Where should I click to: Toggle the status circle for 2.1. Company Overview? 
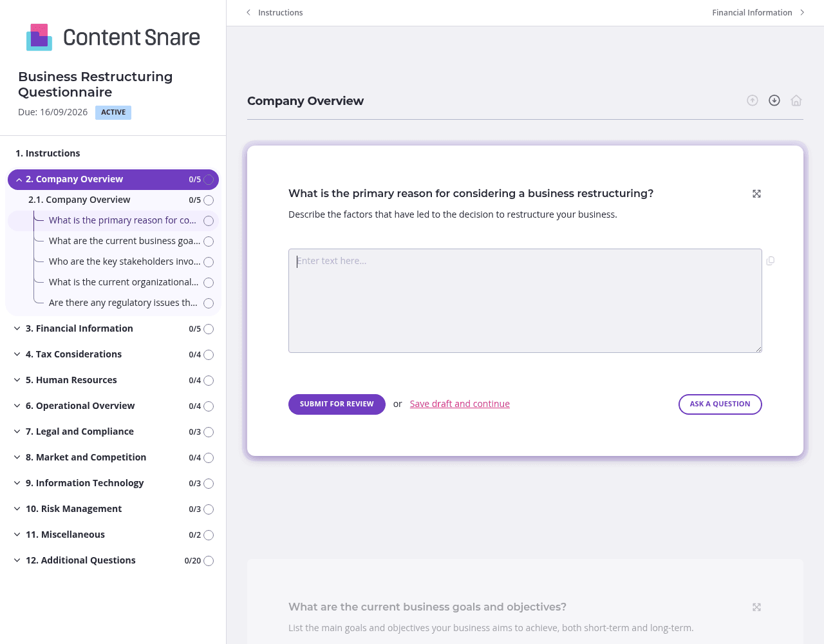[x=209, y=200]
